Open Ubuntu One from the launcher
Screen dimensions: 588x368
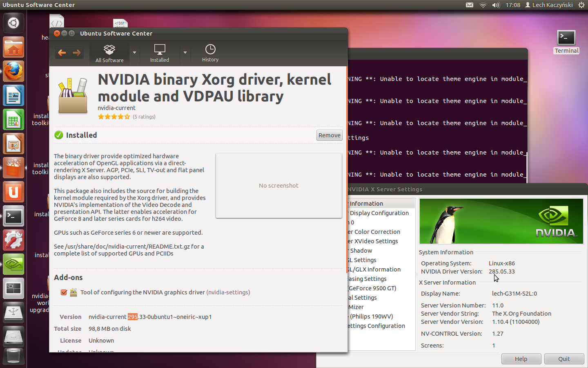click(13, 192)
